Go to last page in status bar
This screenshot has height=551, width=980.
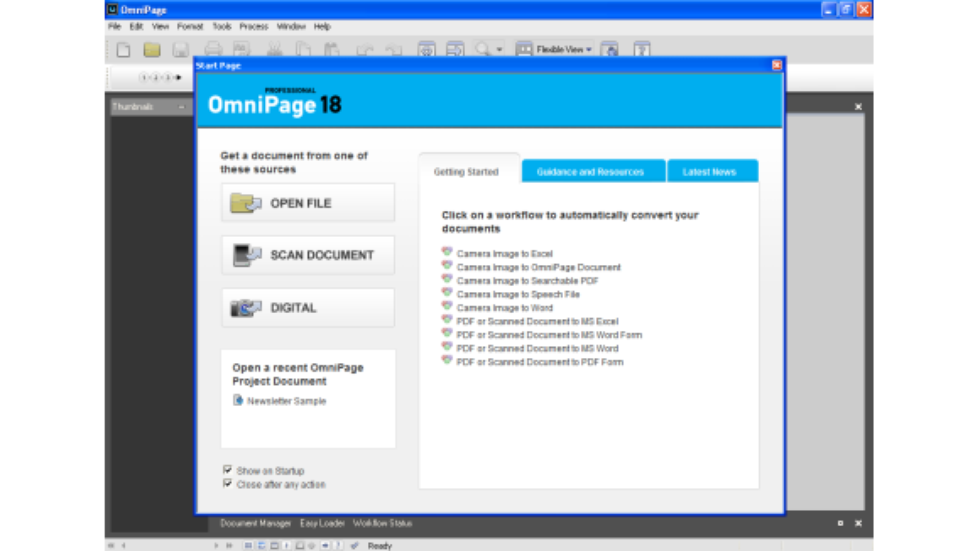229,545
